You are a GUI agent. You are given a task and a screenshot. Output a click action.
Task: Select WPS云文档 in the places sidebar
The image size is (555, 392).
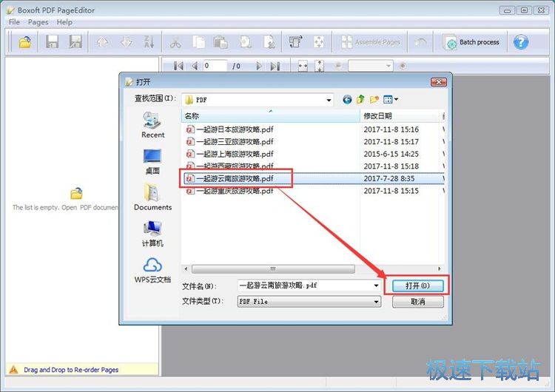pos(152,270)
